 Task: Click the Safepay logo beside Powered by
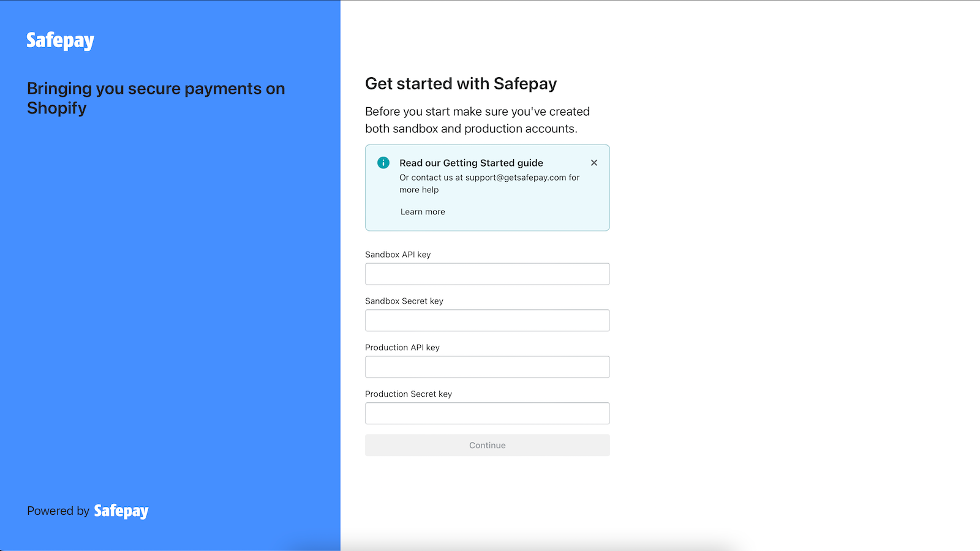point(121,511)
